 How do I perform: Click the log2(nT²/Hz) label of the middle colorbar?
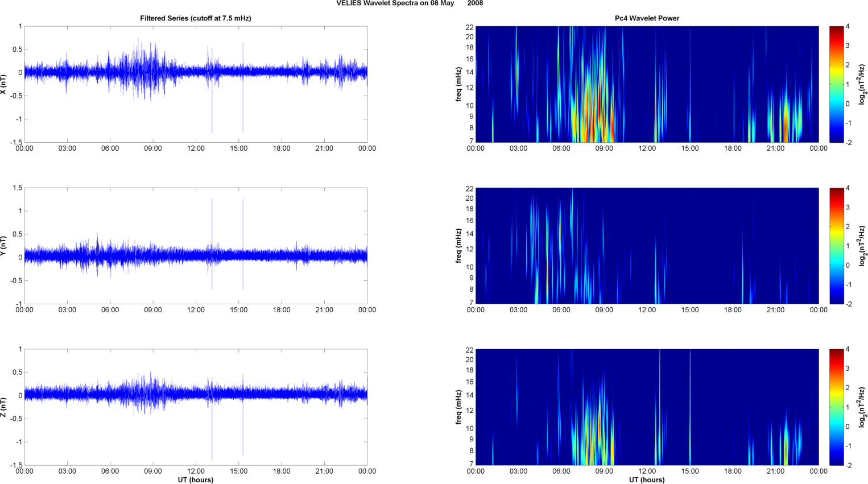pos(862,246)
